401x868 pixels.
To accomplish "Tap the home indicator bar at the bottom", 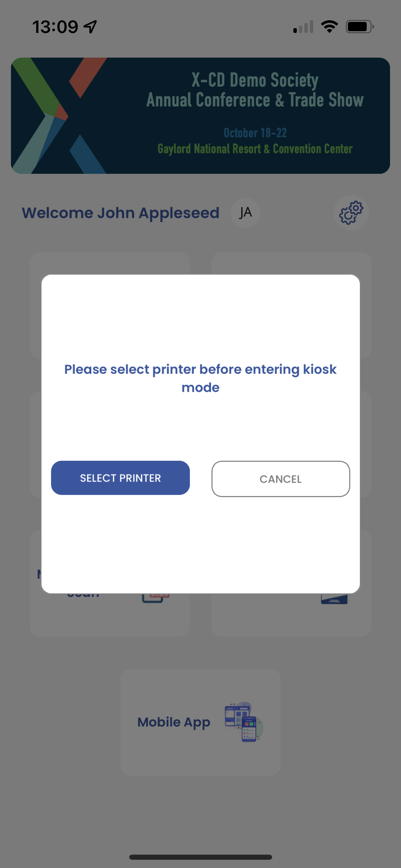I will point(200,857).
